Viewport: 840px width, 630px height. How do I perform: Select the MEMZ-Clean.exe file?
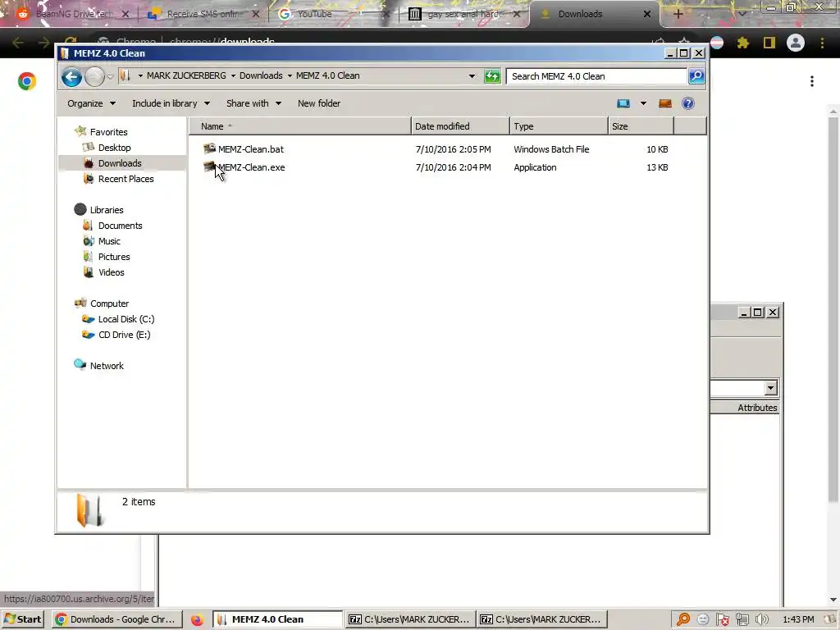click(x=251, y=167)
